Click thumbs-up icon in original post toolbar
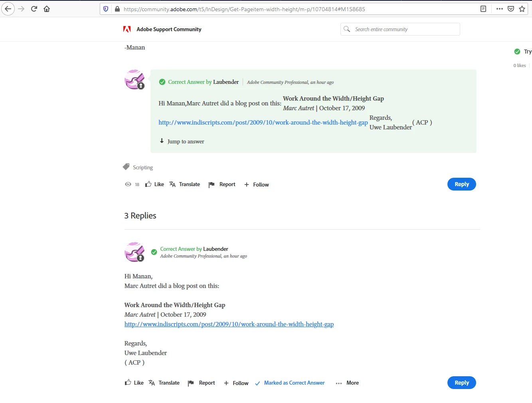 pos(148,184)
